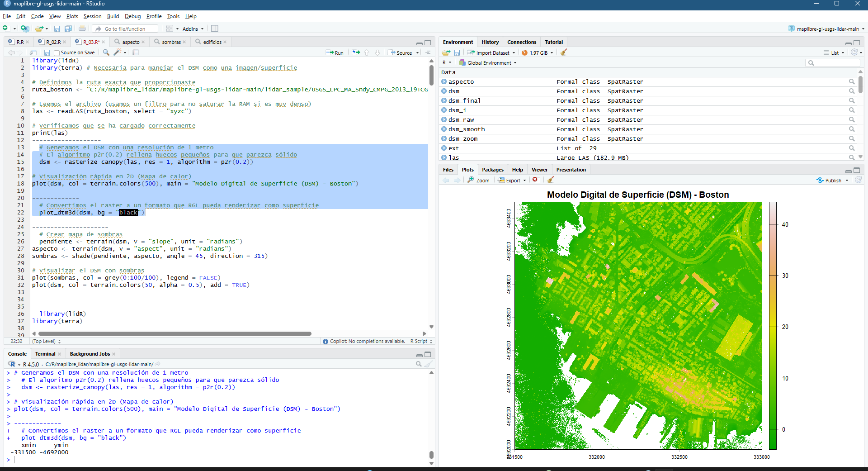Screen dimensions: 868x471
Task: Open the plot Zoom viewer
Action: point(478,180)
